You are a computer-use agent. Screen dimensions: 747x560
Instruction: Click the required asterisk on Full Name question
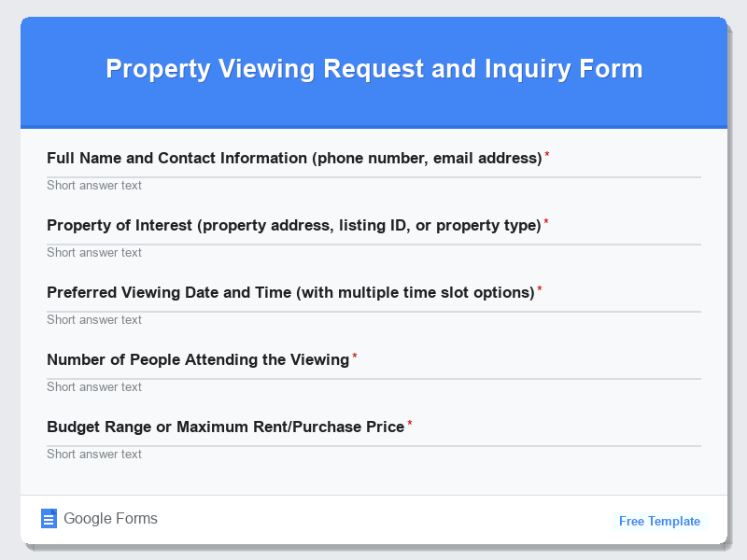[546, 154]
